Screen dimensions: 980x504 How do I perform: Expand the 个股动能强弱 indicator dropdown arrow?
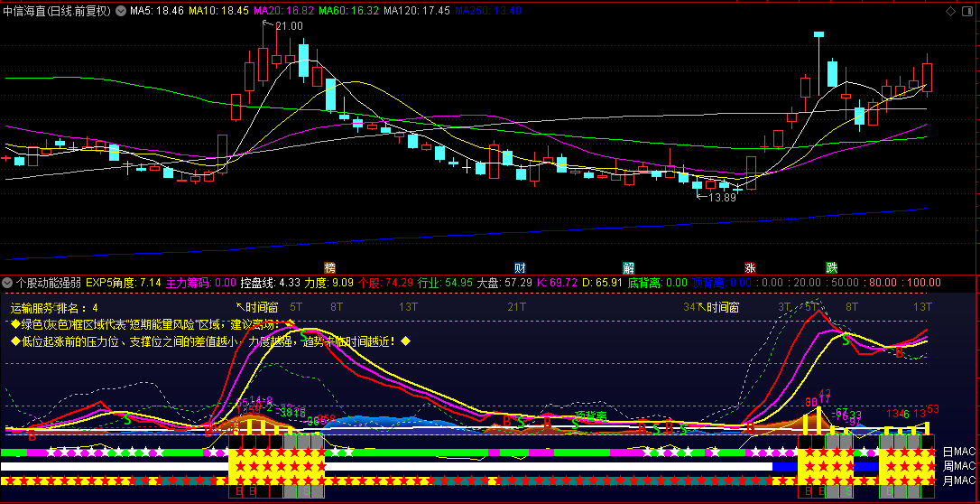7,283
